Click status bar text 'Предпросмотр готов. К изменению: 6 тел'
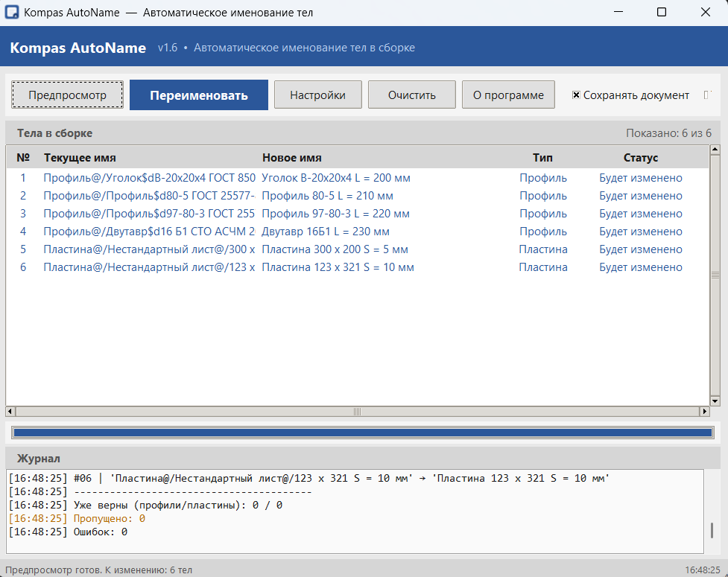 [x=98, y=570]
